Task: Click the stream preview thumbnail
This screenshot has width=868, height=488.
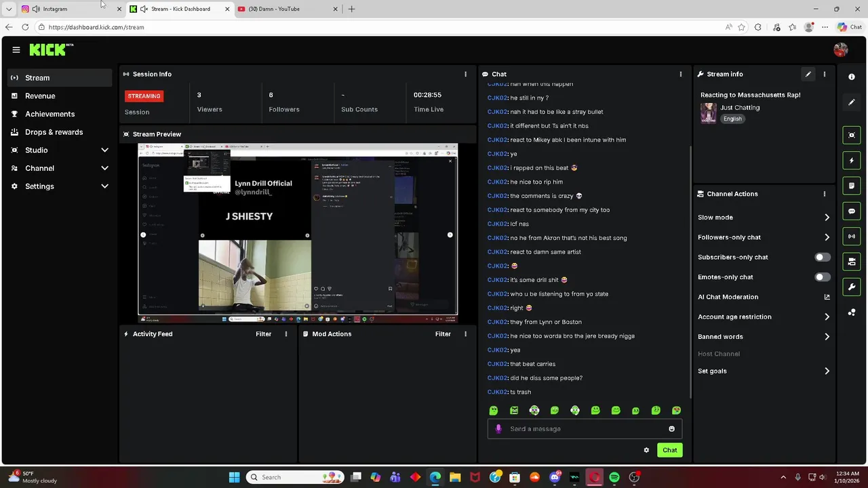Action: (298, 233)
